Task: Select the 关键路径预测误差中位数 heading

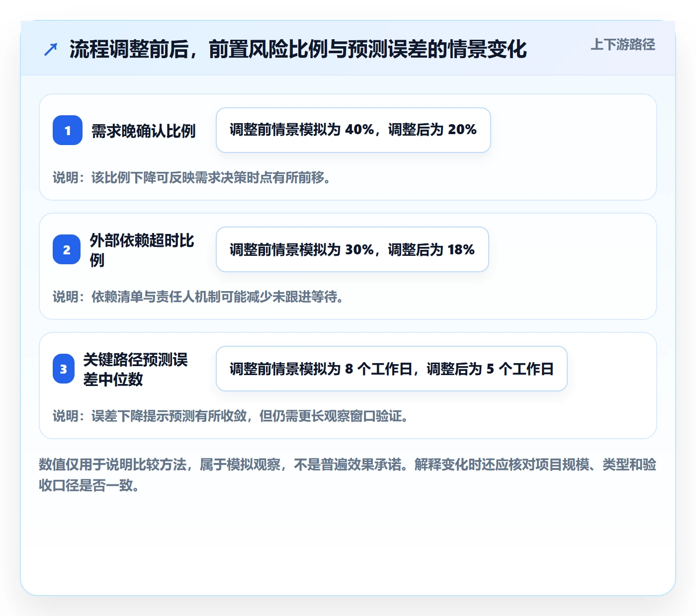Action: pos(136,369)
